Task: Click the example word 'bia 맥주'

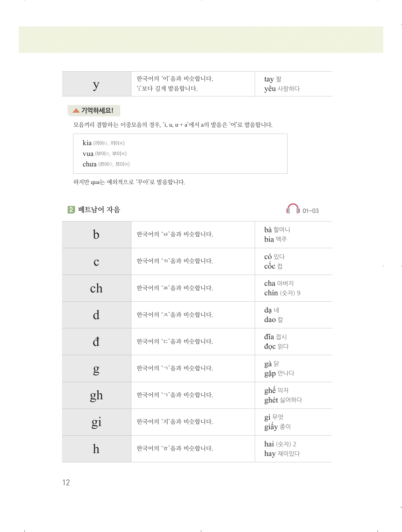Action: [x=275, y=239]
